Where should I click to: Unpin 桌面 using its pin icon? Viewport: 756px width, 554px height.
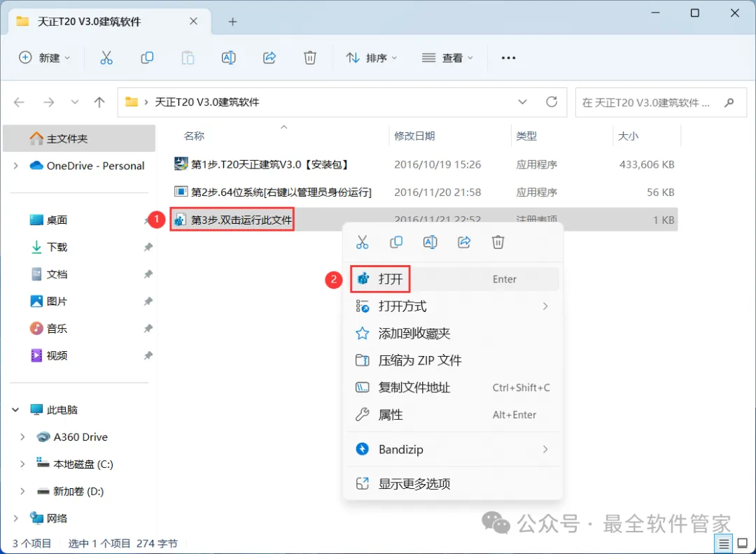[148, 220]
